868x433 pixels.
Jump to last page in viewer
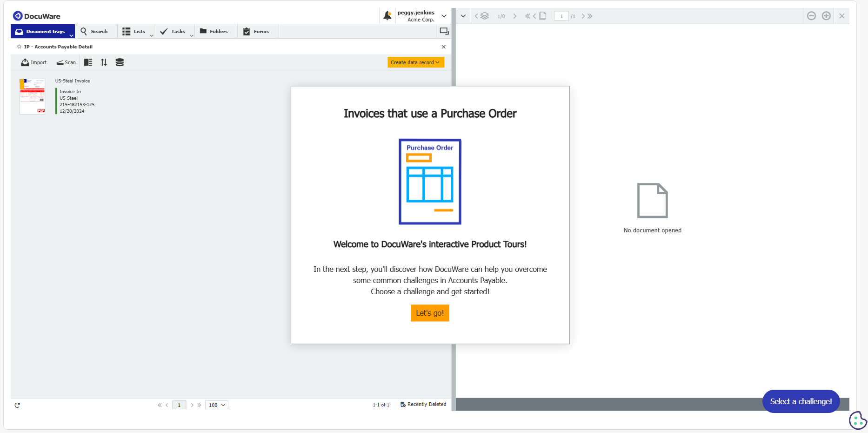(x=590, y=16)
